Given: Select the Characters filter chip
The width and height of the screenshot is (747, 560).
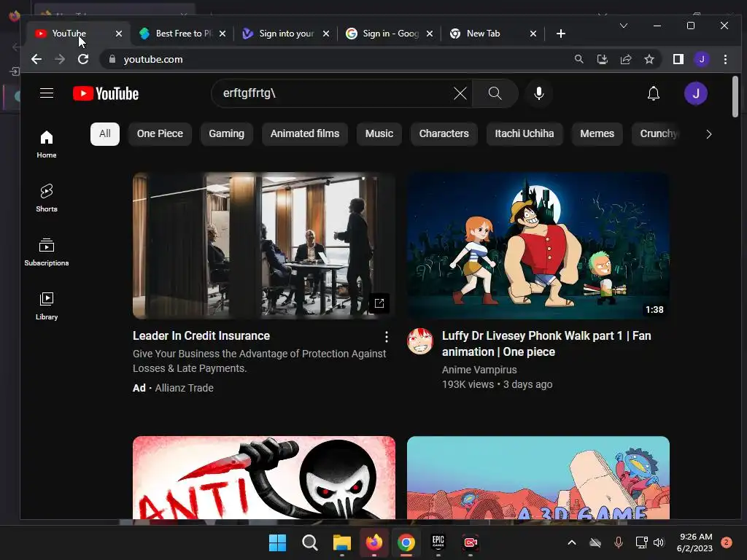Looking at the screenshot, I should 444,134.
